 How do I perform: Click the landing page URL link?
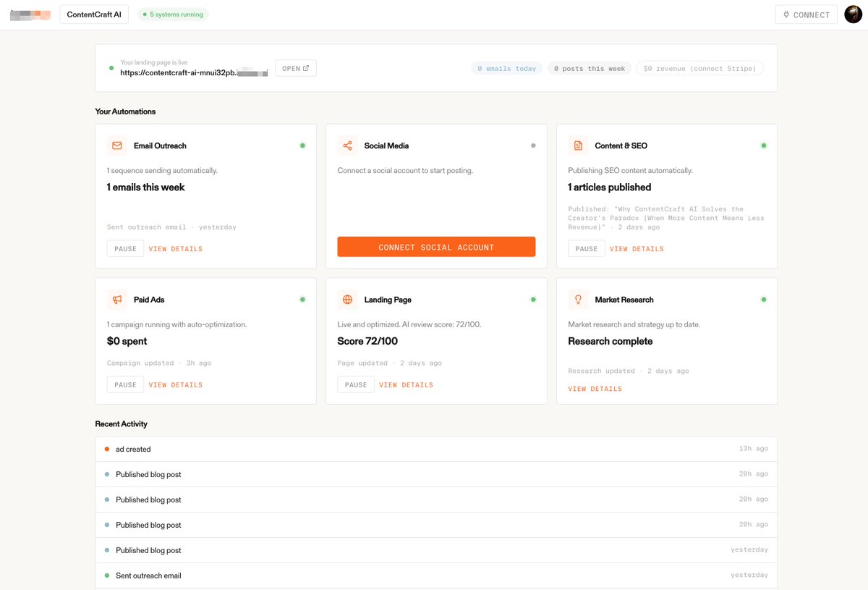pos(194,72)
